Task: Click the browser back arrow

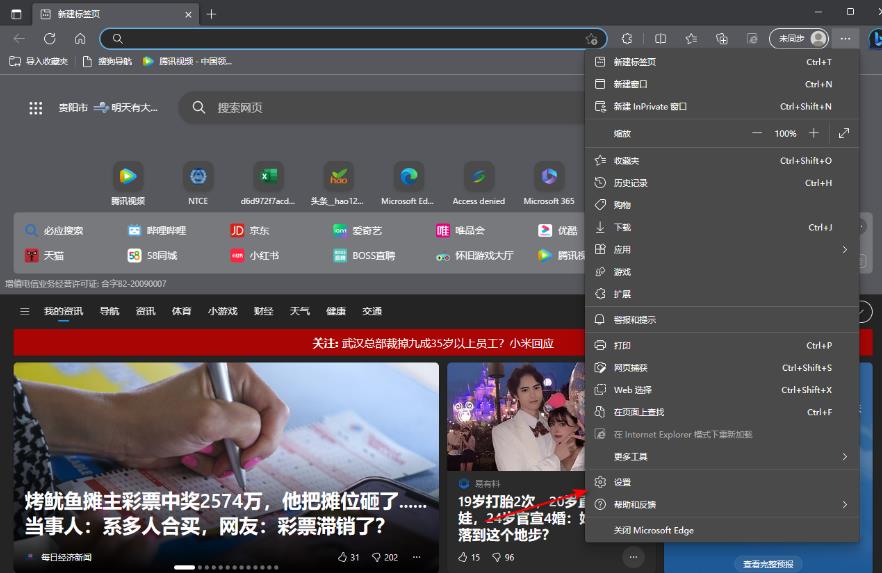Action: click(x=19, y=39)
